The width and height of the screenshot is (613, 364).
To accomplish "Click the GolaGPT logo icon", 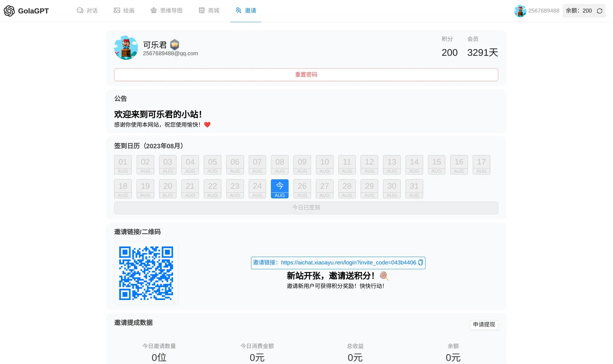I will point(9,11).
